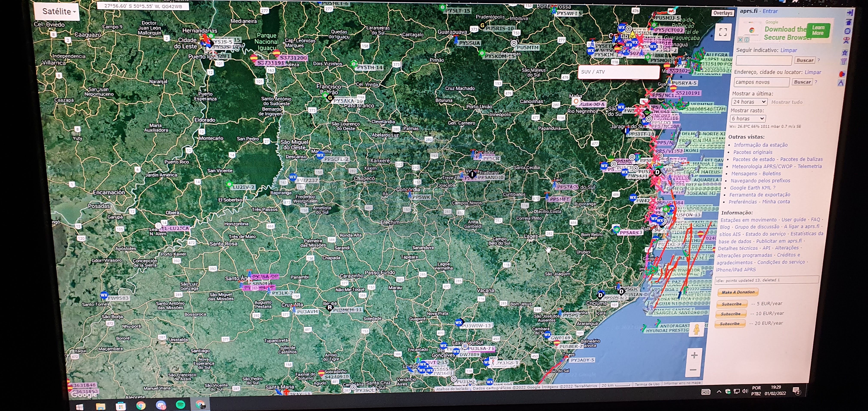Click the red-blue weather radar icon
Image resolution: width=868 pixels, height=411 pixels.
842,74
